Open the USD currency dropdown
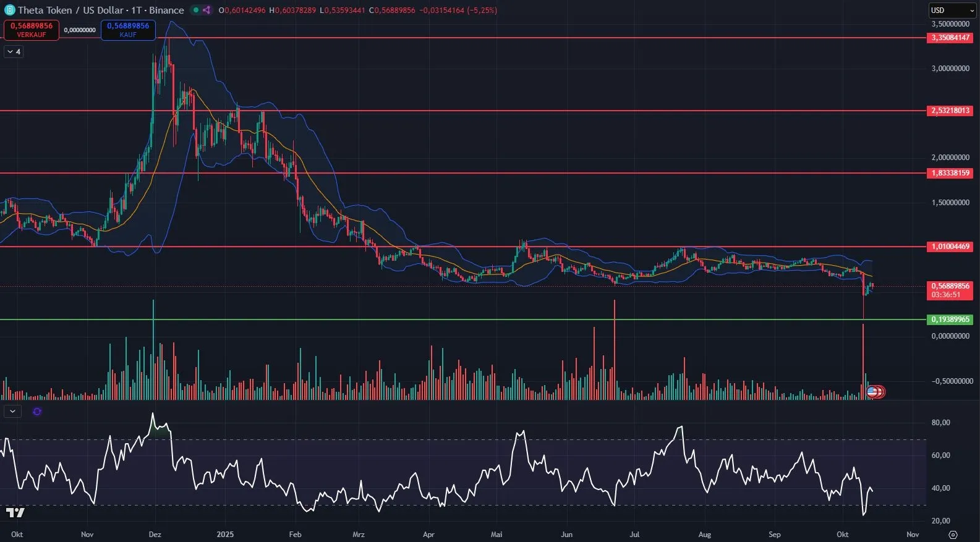980x542 pixels. (952, 11)
